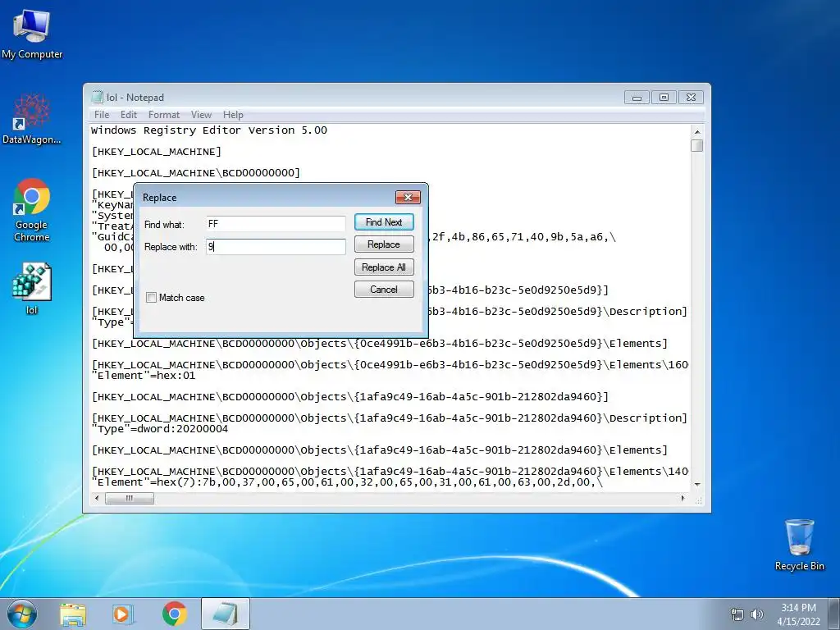840x630 pixels.
Task: Toggle the Match case checkbox
Action: [152, 297]
